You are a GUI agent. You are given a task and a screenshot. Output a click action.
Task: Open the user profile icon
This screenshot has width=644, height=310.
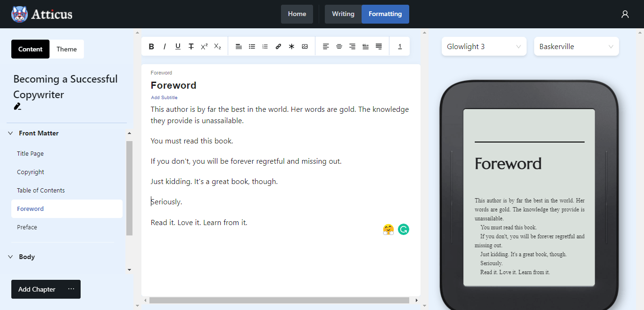click(x=625, y=14)
